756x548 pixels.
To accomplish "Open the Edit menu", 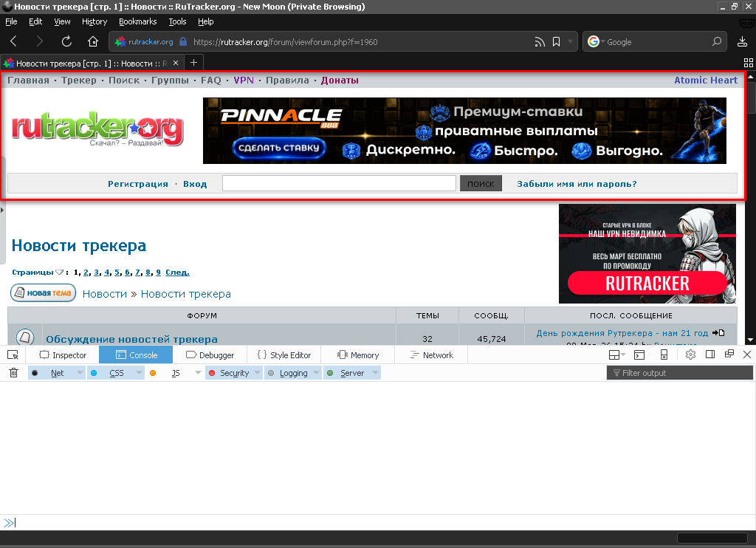I will (x=35, y=21).
